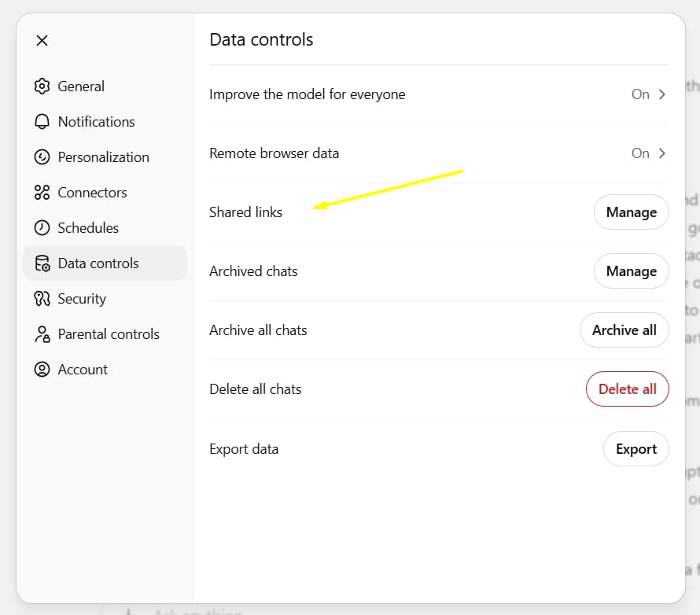
Task: Toggle Remote browser data On setting
Action: [640, 153]
